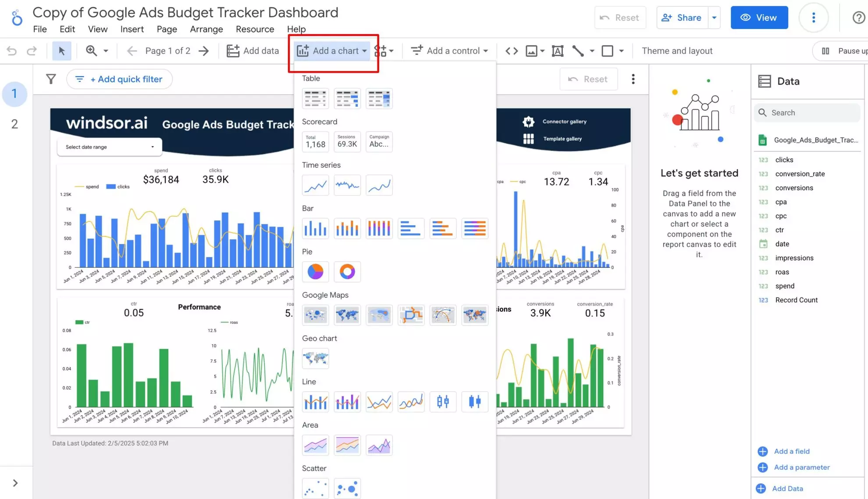This screenshot has width=868, height=499.
Task: Click the Redo arrow
Action: coord(32,51)
